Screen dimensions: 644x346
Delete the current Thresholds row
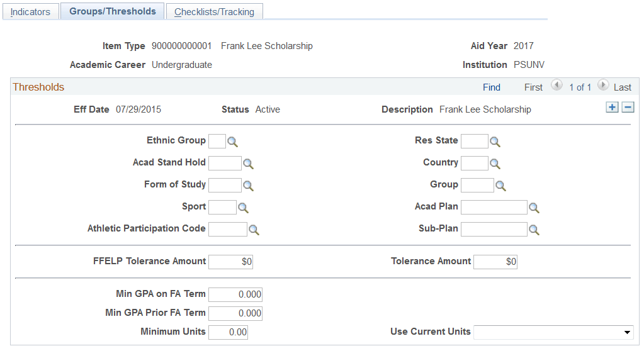(x=628, y=108)
